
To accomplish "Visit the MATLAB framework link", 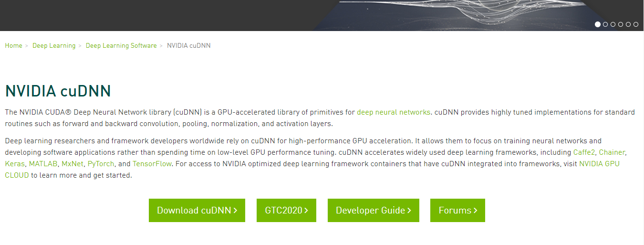I will (x=43, y=164).
